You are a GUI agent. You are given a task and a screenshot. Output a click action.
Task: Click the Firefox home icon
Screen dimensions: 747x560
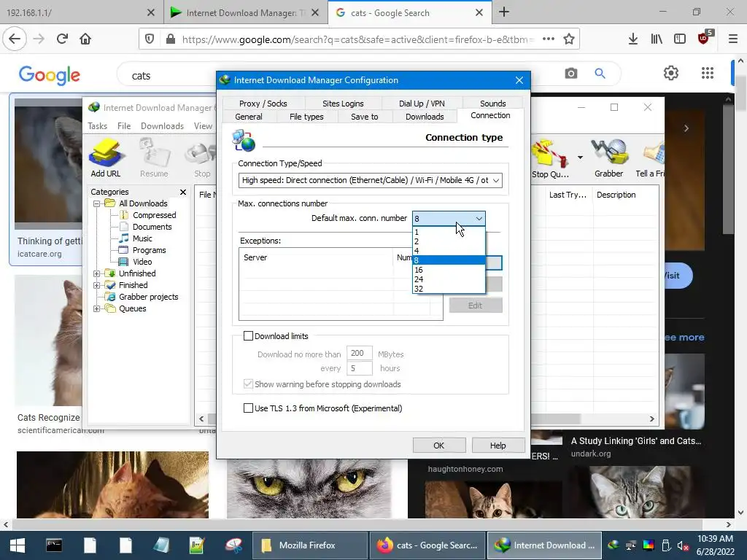click(85, 39)
